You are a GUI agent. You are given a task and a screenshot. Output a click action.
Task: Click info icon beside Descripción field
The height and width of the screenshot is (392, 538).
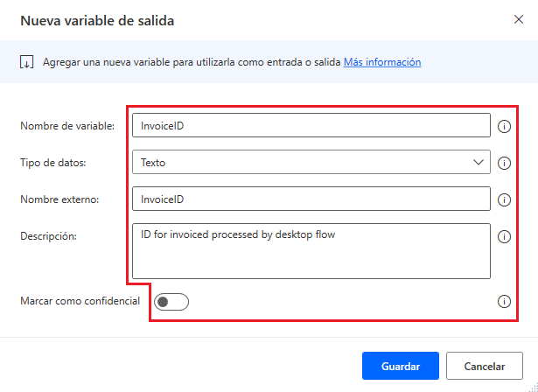pos(504,236)
